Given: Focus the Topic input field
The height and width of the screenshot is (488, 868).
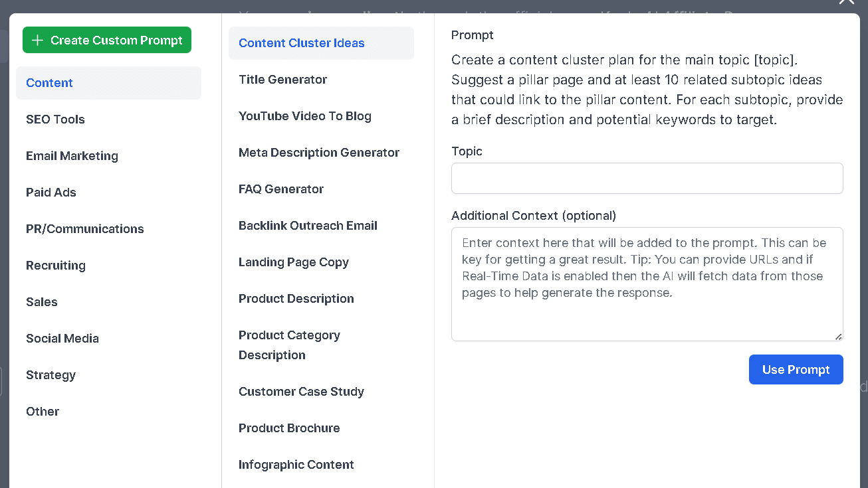Looking at the screenshot, I should [647, 179].
